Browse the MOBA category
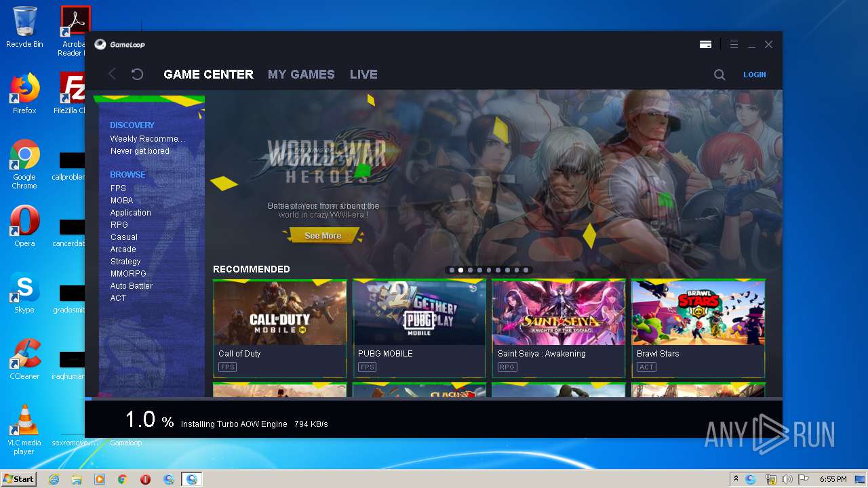 (x=121, y=201)
